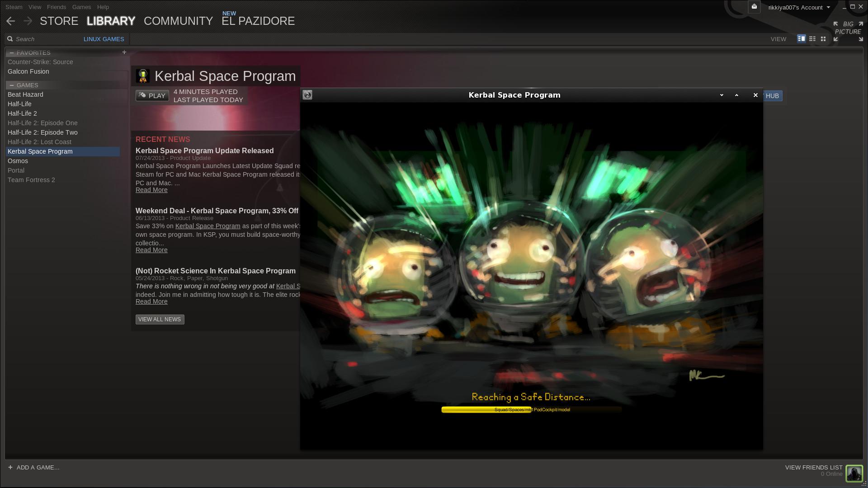Viewport: 868px width, 488px height.
Task: Open the Friends menu
Action: 57,7
